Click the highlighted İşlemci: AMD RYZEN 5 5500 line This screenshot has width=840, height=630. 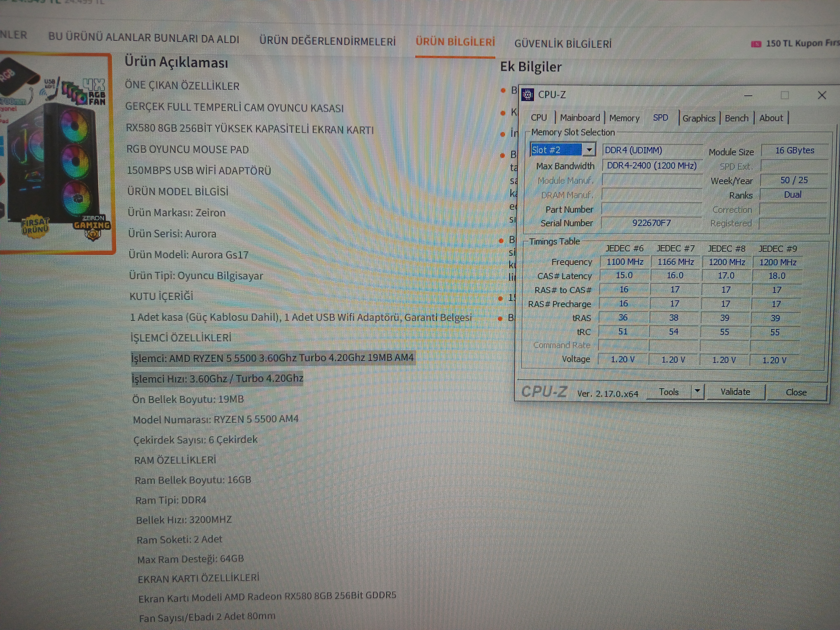pyautogui.click(x=273, y=358)
